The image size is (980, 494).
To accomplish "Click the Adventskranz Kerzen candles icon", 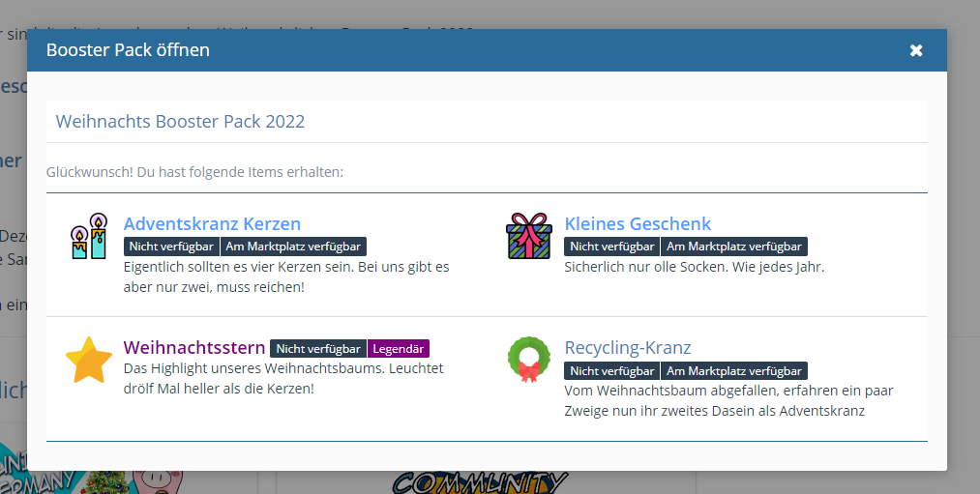I will click(x=88, y=236).
